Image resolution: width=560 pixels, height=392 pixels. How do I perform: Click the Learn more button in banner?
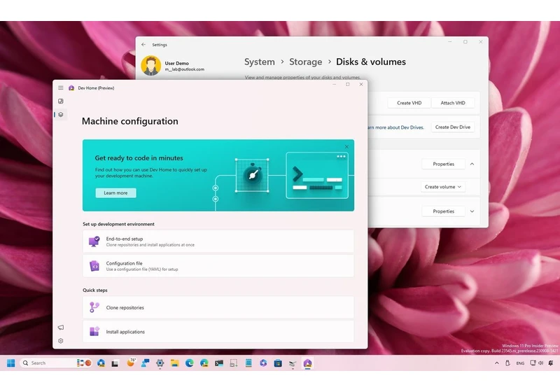[115, 192]
